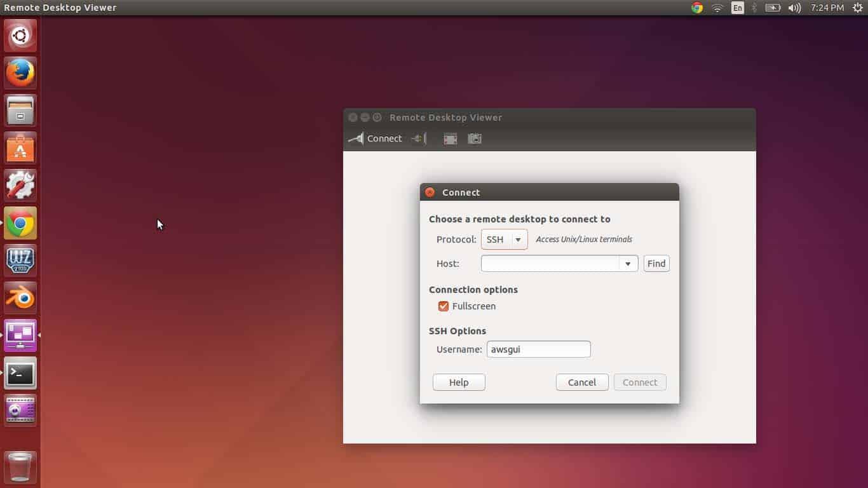Open the battery indicator menu
Screen dimensions: 868x488
(x=773, y=8)
